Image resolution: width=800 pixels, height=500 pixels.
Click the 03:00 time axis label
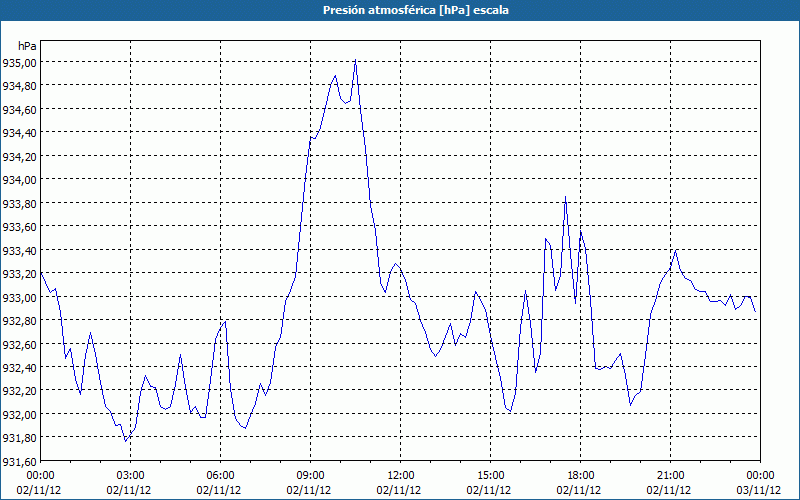(130, 476)
